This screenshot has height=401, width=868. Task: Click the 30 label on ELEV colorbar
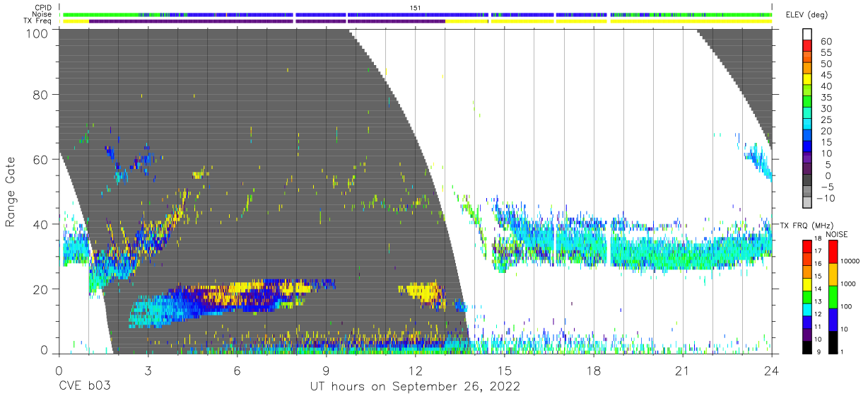tap(826, 109)
